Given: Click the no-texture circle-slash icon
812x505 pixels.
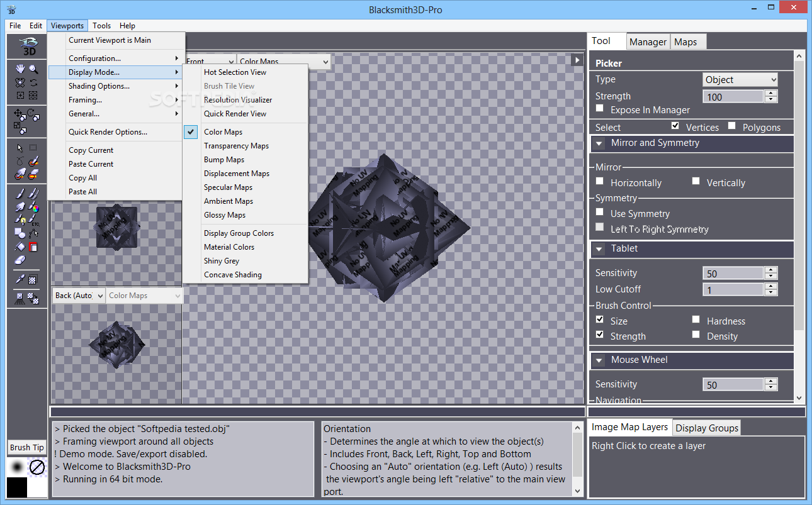Looking at the screenshot, I should pyautogui.click(x=37, y=467).
